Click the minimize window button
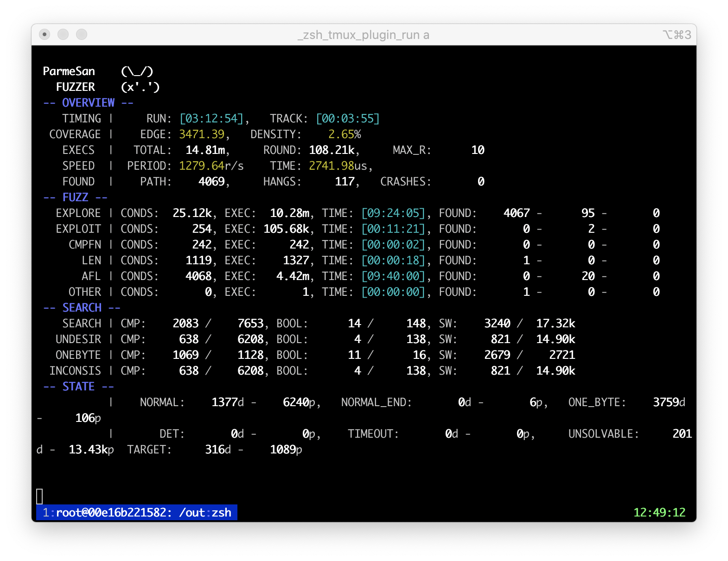728x561 pixels. pyautogui.click(x=63, y=34)
